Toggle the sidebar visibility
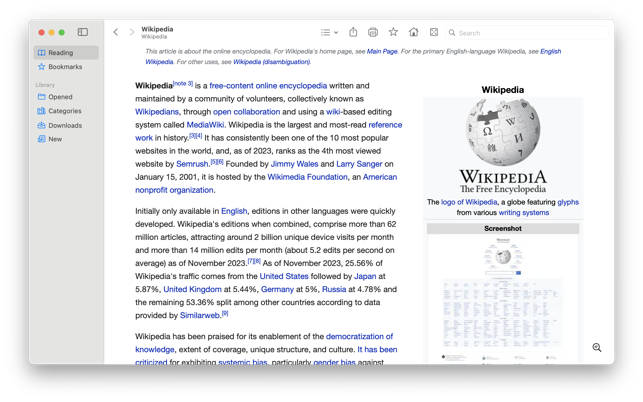This screenshot has width=643, height=402. tap(83, 32)
